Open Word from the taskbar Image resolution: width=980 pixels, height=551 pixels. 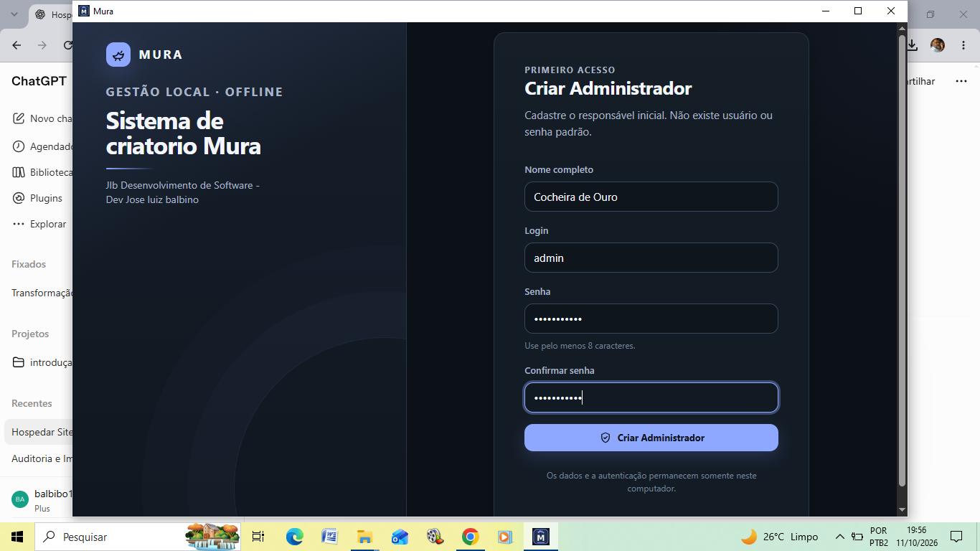pos(329,537)
